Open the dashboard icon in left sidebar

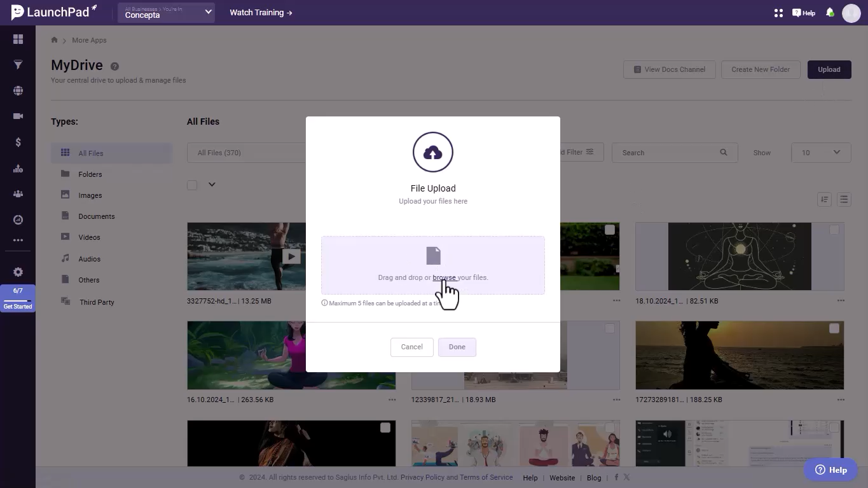18,39
